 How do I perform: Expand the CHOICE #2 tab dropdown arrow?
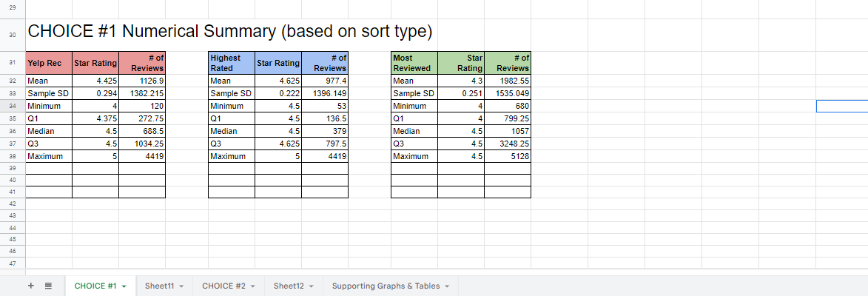coord(252,286)
